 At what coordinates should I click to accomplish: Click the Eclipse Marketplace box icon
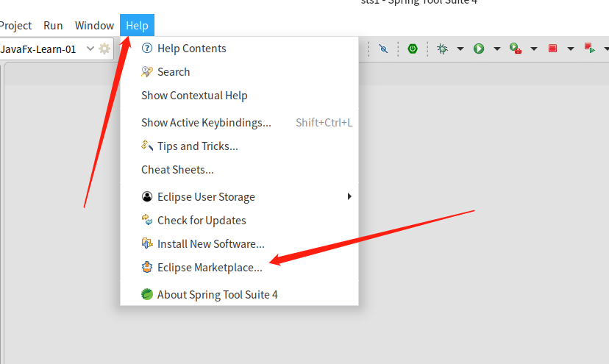click(147, 267)
